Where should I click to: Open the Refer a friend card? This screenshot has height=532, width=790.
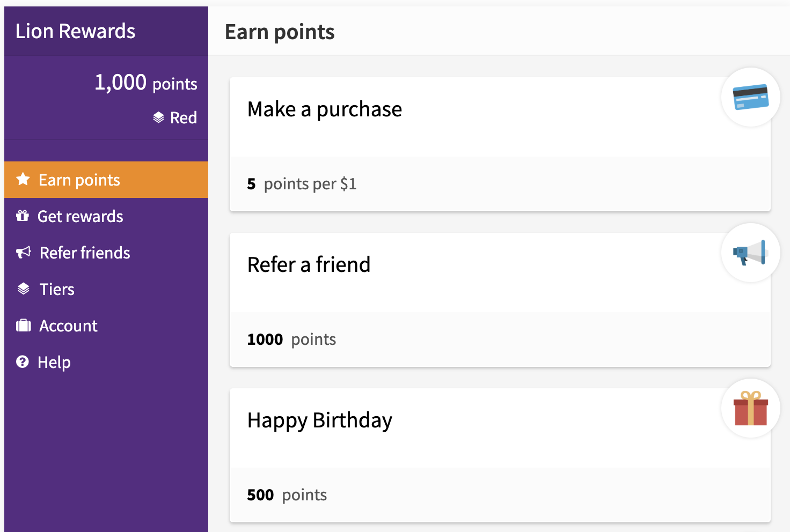[500, 300]
